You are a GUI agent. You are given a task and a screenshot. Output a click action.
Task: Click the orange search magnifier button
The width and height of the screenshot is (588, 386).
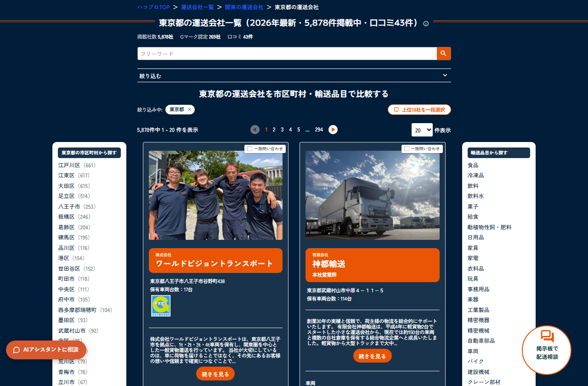(444, 53)
